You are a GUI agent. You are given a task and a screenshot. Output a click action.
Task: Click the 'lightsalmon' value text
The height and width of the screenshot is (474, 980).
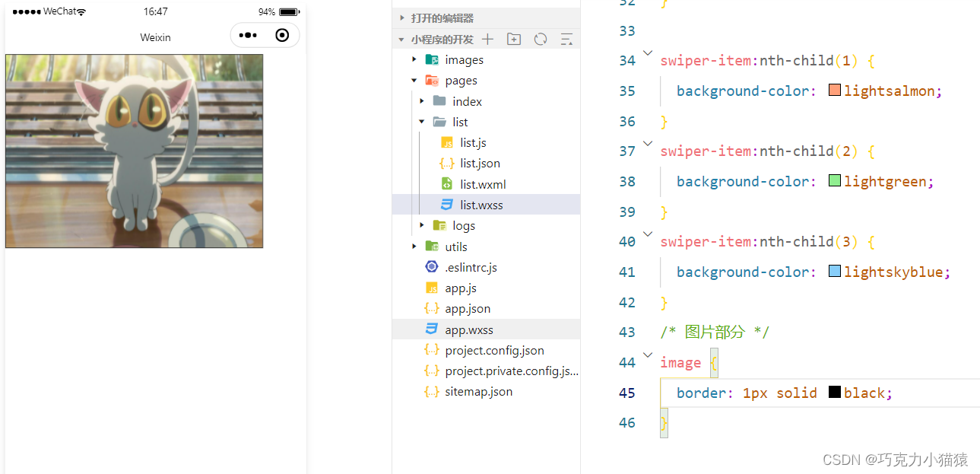889,91
